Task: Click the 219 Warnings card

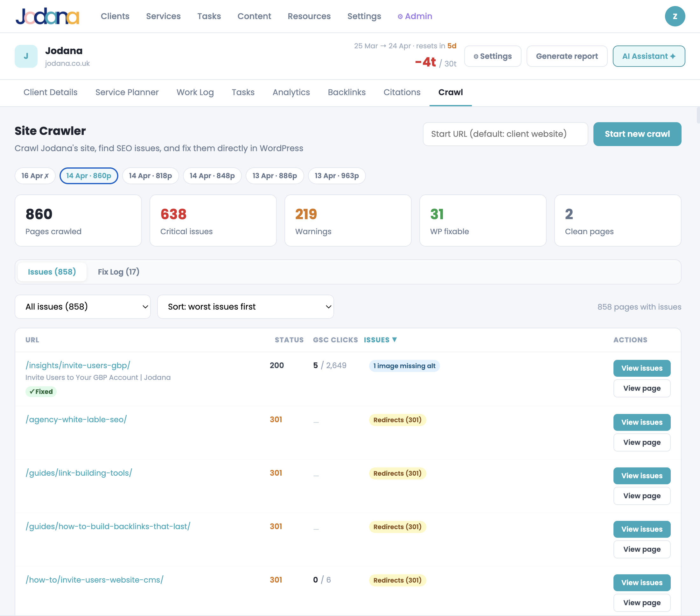Action: click(348, 220)
